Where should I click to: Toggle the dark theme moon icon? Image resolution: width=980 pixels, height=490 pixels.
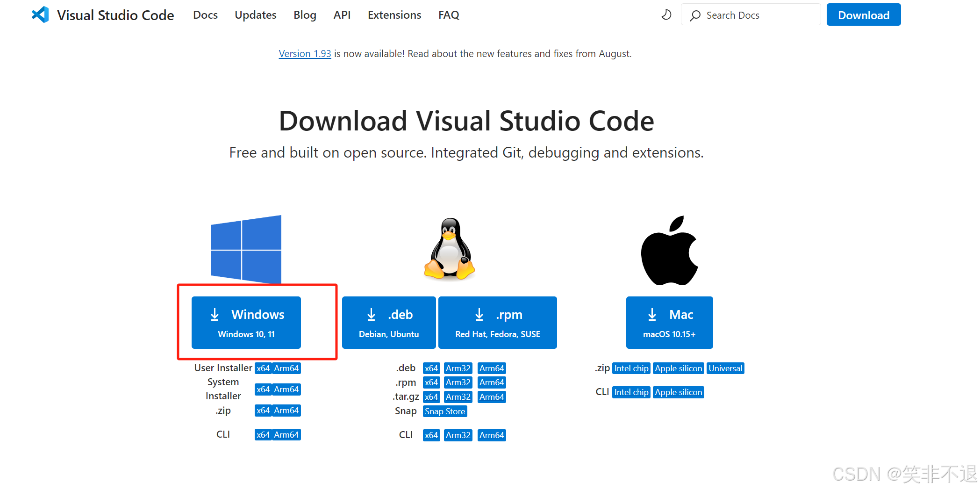point(666,15)
